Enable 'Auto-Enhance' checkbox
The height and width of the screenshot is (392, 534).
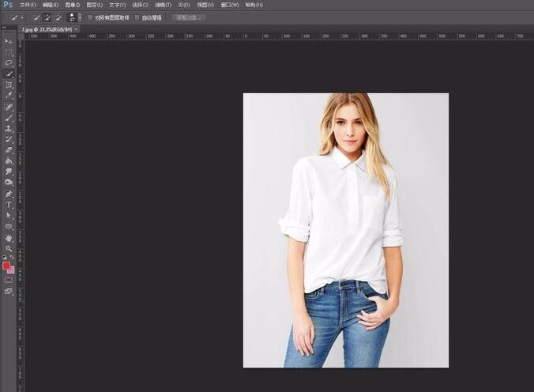137,17
